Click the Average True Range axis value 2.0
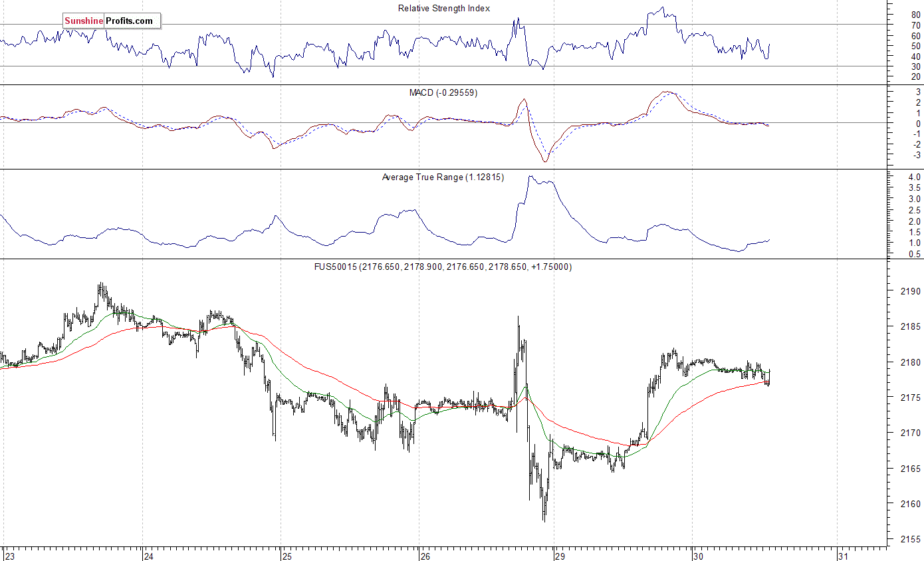The image size is (924, 561). (x=915, y=221)
